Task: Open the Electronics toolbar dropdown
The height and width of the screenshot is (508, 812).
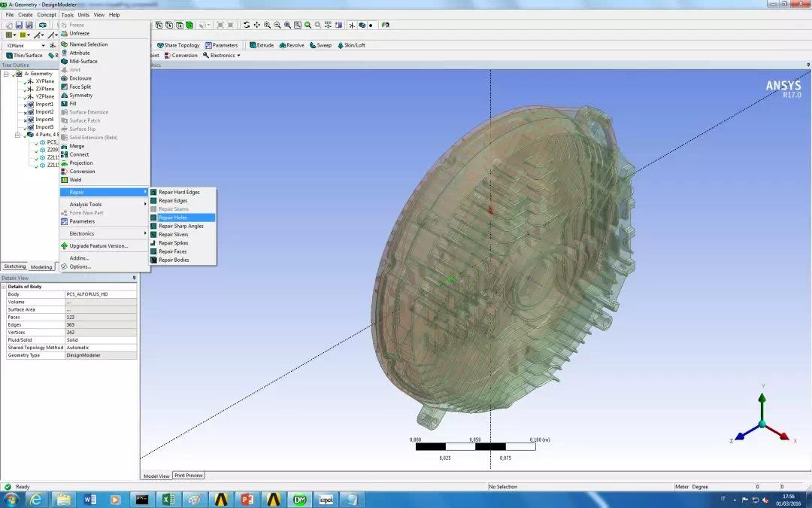Action: coord(238,56)
